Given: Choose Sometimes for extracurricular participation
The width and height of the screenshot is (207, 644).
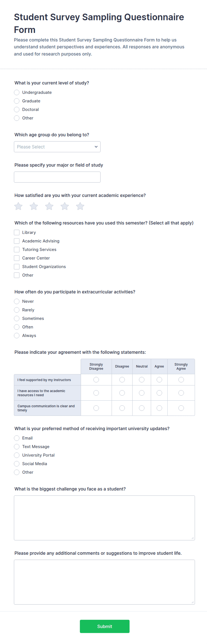Looking at the screenshot, I should pyautogui.click(x=17, y=319).
